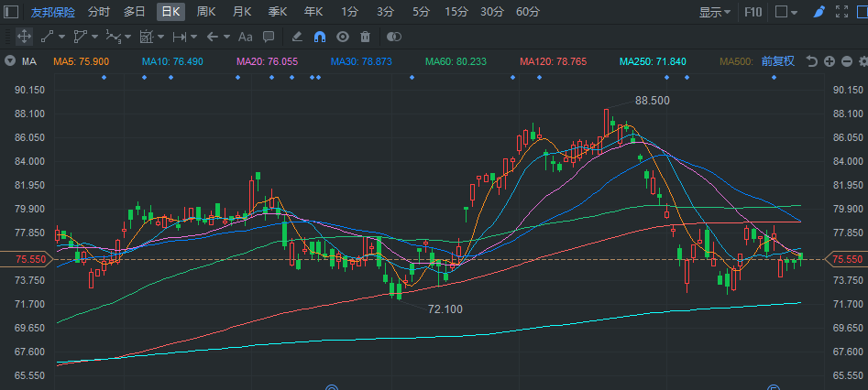Image resolution: width=868 pixels, height=390 pixels.
Task: Click the blue drawing brush icon
Action: (820, 12)
